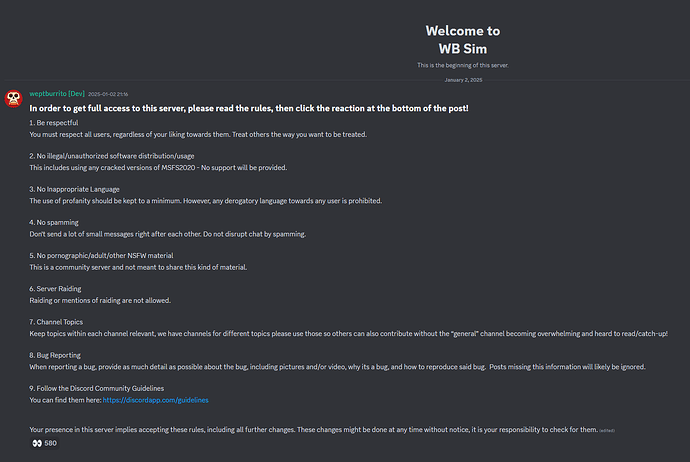This screenshot has width=690, height=462.
Task: Select the '2. No illegal/unauthorized software' rule heading
Action: [x=112, y=156]
